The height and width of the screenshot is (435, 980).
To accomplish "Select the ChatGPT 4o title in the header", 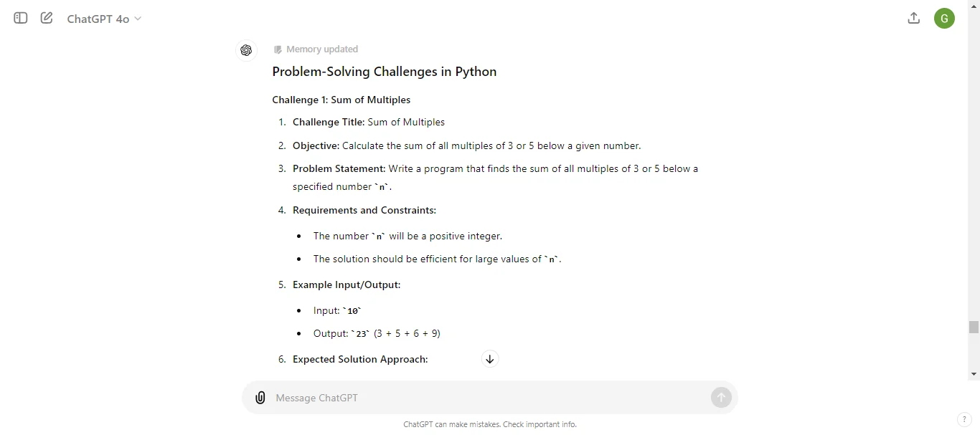I will point(98,18).
